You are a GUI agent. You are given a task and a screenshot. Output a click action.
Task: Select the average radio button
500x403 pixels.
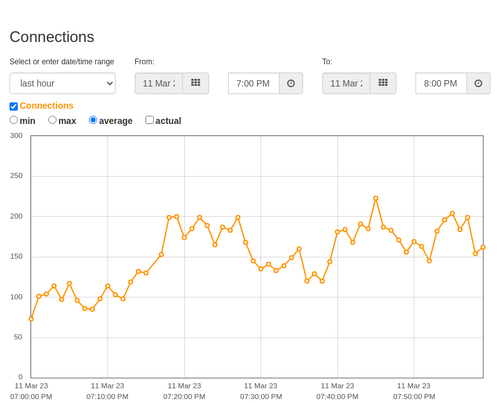pyautogui.click(x=93, y=120)
